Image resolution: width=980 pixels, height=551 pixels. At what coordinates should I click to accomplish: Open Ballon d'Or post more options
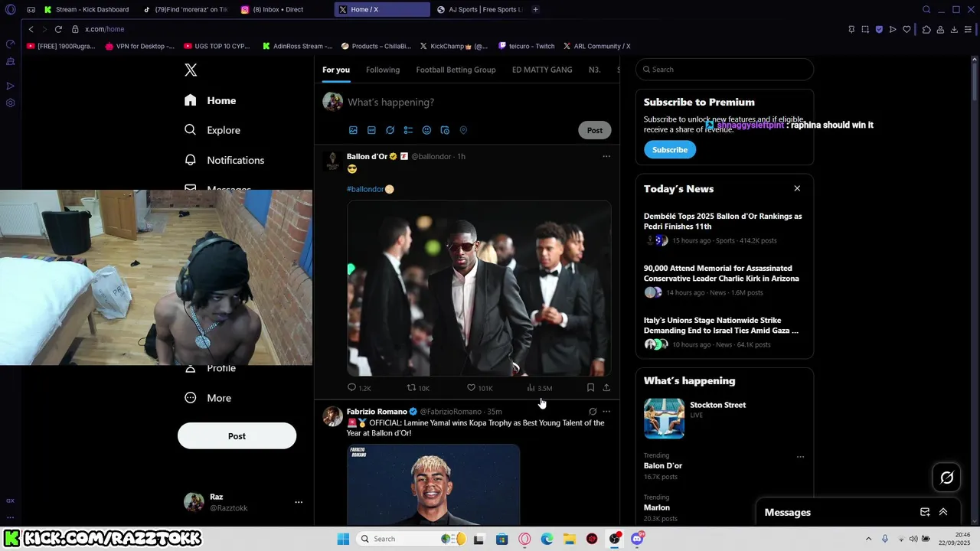click(x=606, y=156)
